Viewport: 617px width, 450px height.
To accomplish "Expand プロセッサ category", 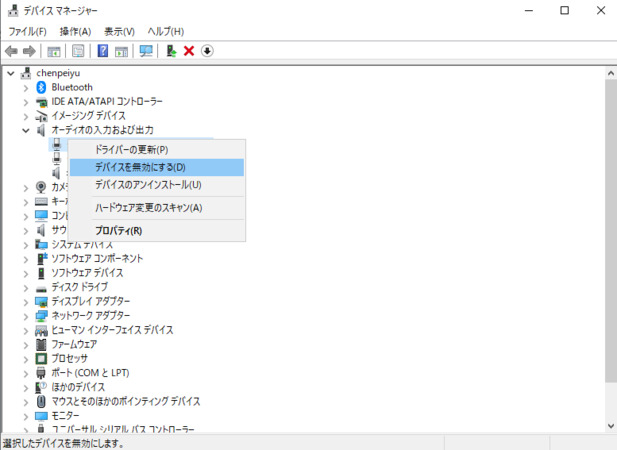I will pos(26,359).
